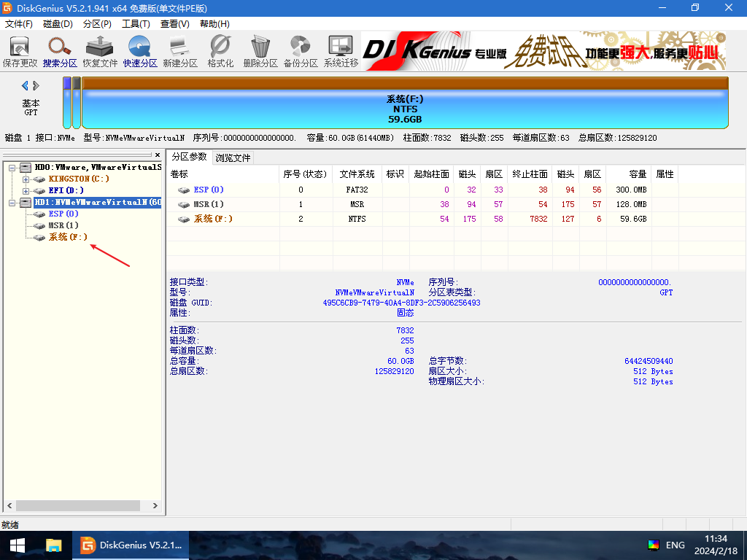Open the 工具(T) menu
The image size is (747, 560).
tap(136, 24)
